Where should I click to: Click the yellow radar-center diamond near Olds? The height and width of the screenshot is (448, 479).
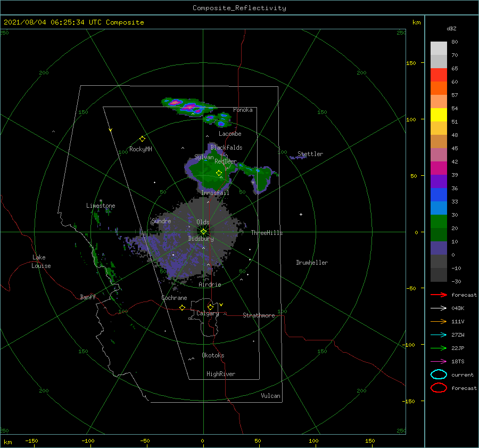tap(203, 232)
